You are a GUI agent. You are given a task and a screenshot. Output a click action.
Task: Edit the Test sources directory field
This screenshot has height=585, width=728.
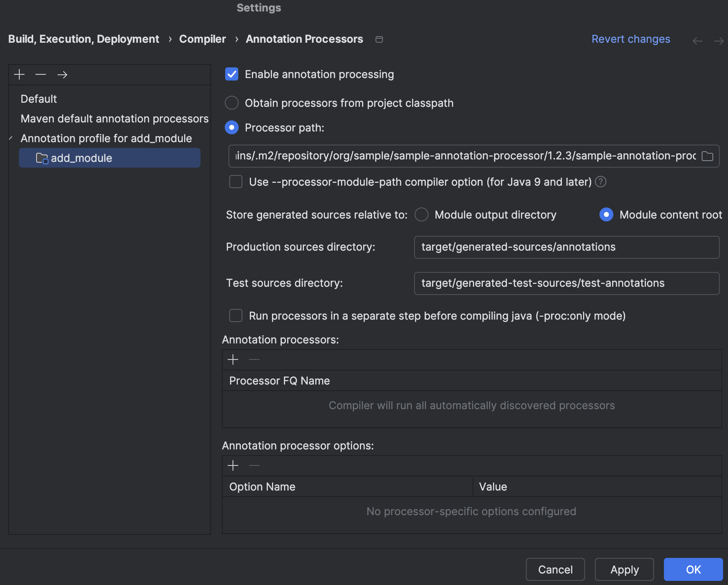[x=567, y=283]
